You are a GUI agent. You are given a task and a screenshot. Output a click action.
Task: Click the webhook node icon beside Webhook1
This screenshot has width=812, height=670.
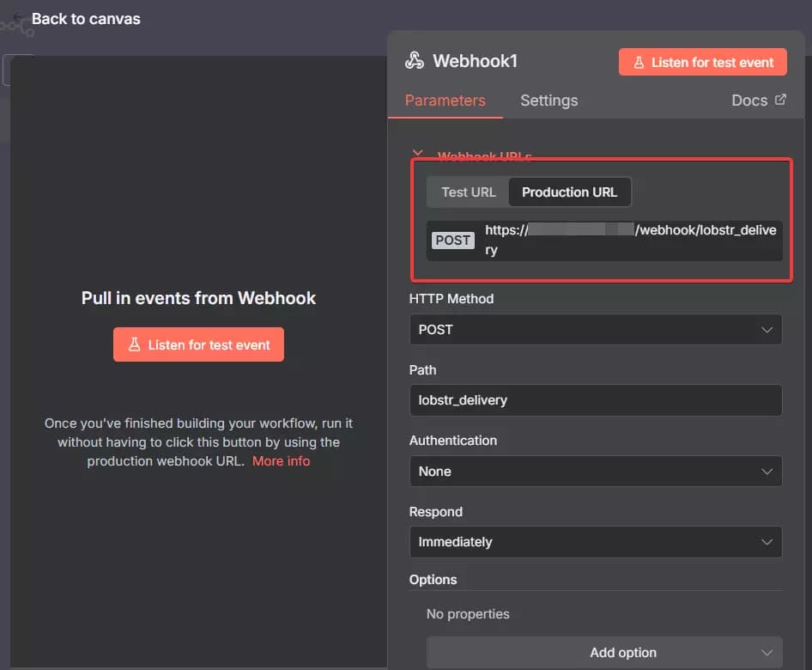(415, 61)
